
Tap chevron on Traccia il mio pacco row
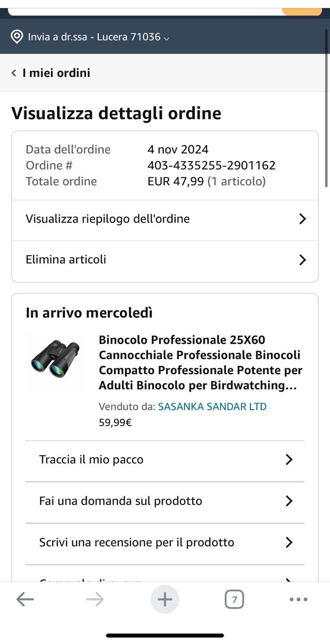pos(289,459)
